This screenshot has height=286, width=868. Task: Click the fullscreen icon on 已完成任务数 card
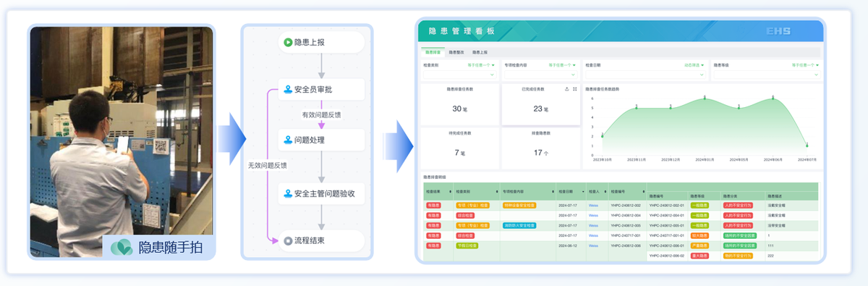pyautogui.click(x=575, y=88)
